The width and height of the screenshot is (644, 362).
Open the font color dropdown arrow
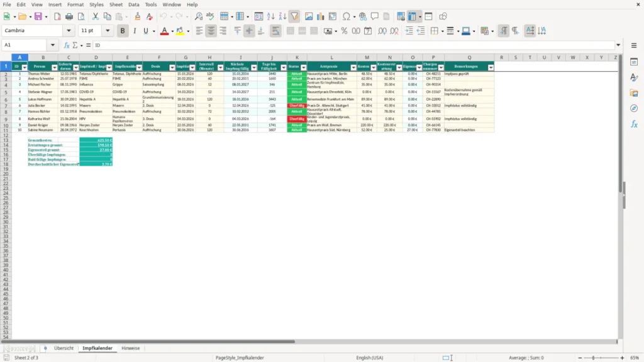172,31
